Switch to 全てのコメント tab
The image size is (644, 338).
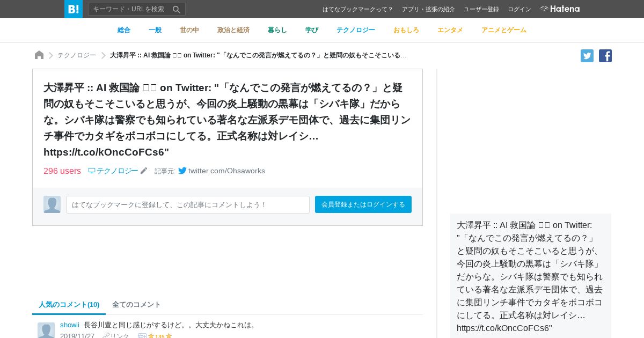(136, 304)
